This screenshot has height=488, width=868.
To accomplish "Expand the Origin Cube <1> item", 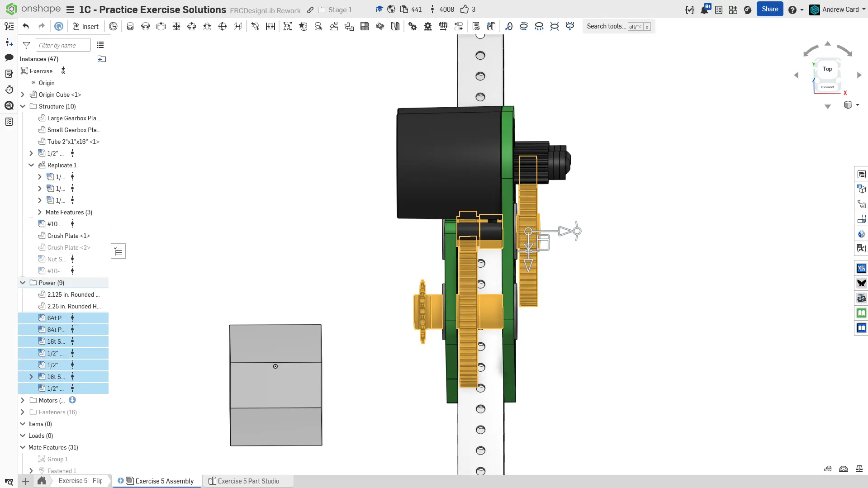I will click(x=23, y=95).
